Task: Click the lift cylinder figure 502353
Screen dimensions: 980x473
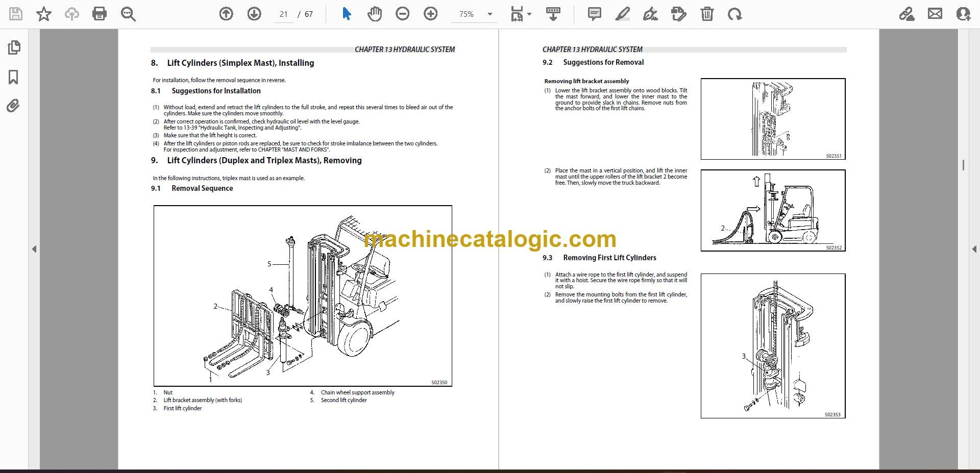Action: pos(773,346)
